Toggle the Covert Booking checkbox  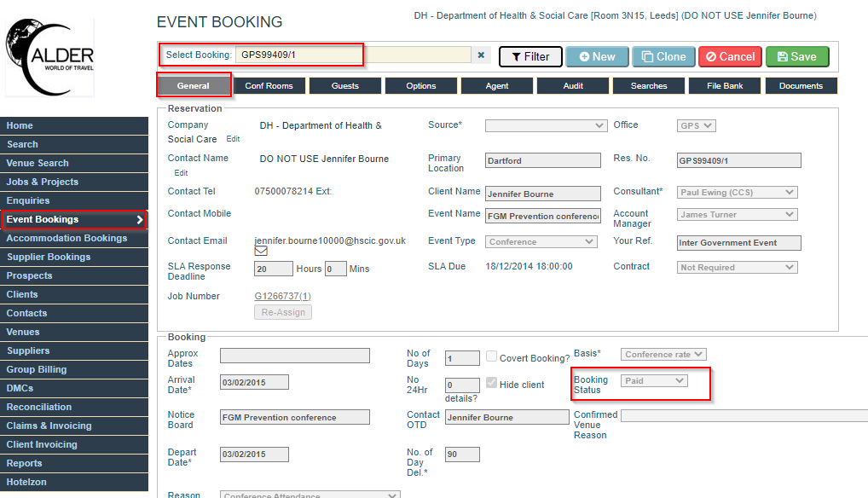pyautogui.click(x=492, y=356)
